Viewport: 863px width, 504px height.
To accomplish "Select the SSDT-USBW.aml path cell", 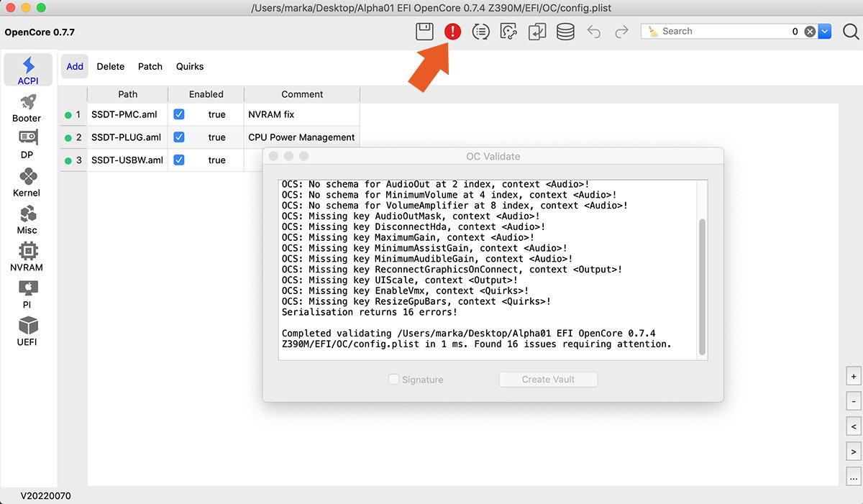I will pyautogui.click(x=128, y=160).
